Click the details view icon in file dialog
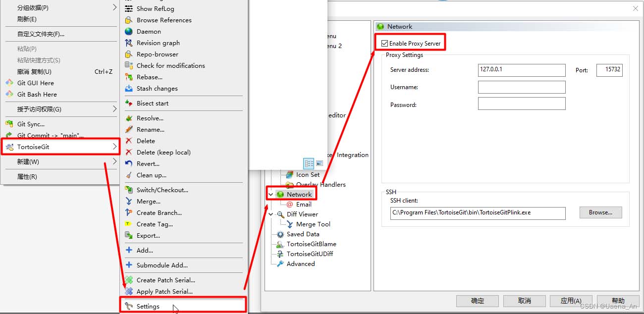644x314 pixels. click(x=309, y=163)
